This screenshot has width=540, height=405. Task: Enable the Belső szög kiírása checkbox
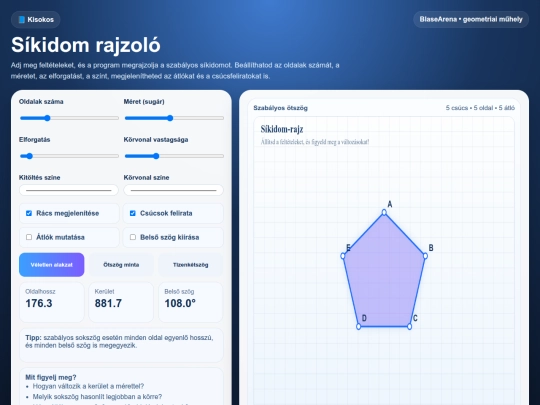[x=133, y=237]
